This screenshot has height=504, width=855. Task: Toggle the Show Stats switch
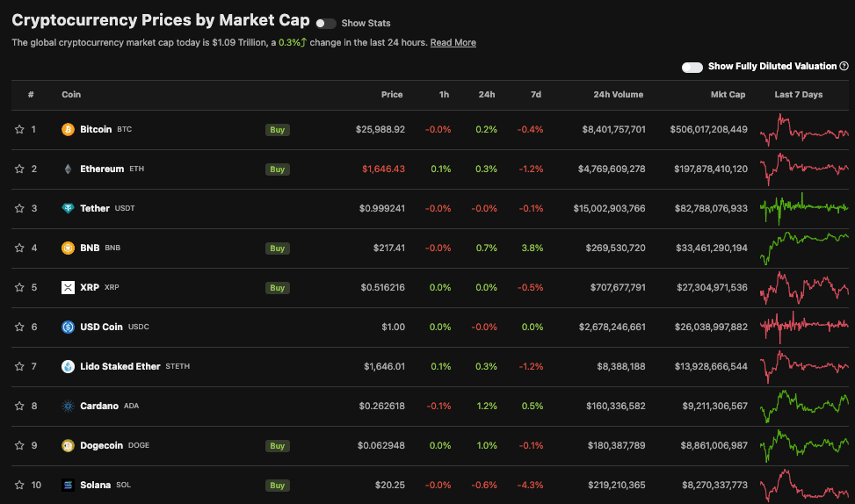tap(325, 24)
